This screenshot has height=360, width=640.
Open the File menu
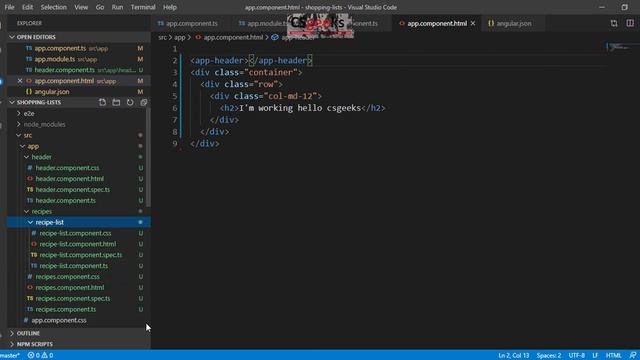pyautogui.click(x=9, y=7)
